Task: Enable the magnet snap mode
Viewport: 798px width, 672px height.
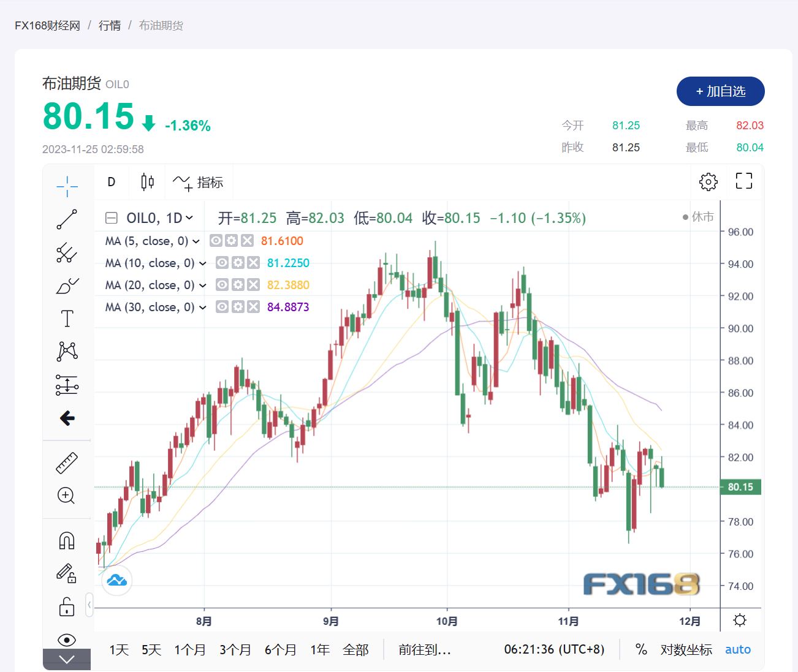Action: tap(66, 540)
